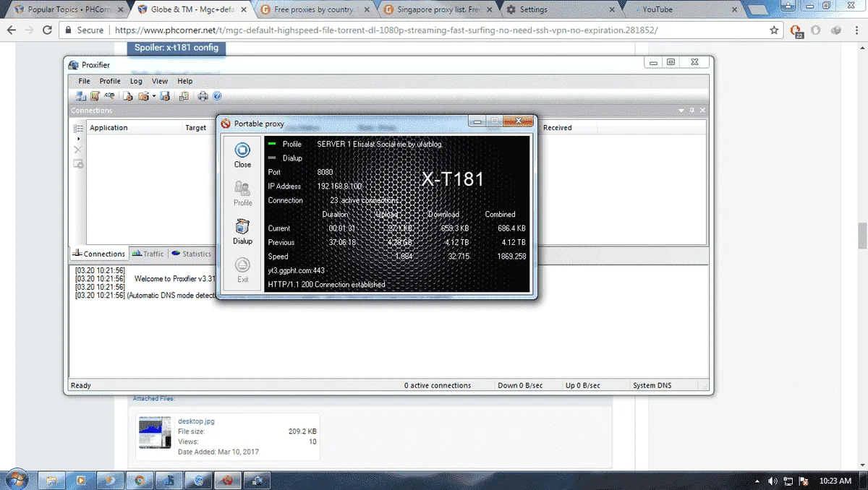Switch to the Traffic tab in Proxifier
The width and height of the screenshot is (868, 490).
click(148, 254)
